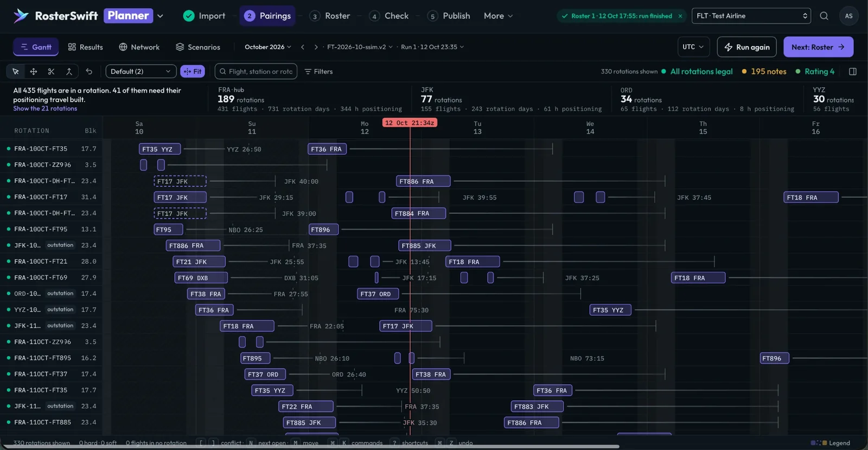Open the October 2026 month dropdown

pyautogui.click(x=268, y=47)
